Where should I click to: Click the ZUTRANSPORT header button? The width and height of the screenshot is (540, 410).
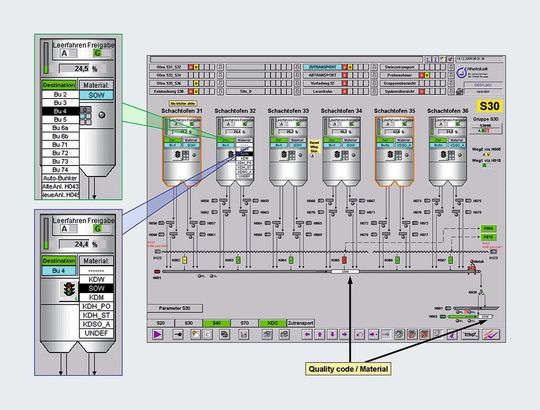coord(322,67)
